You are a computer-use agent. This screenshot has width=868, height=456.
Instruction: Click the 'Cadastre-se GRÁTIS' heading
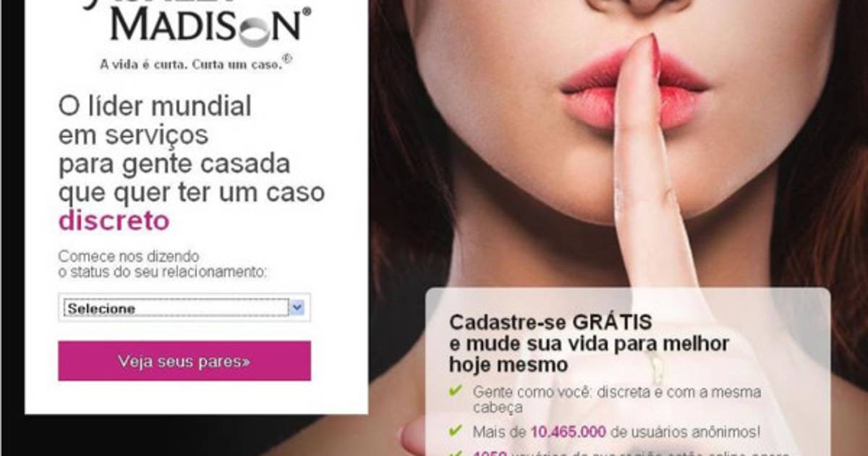(x=550, y=321)
